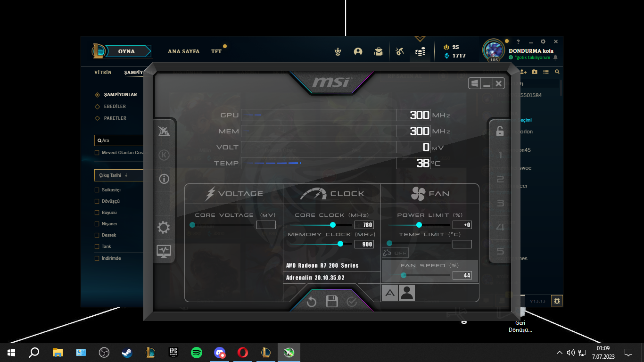
Task: Open the League collection backpack icon
Action: click(379, 52)
